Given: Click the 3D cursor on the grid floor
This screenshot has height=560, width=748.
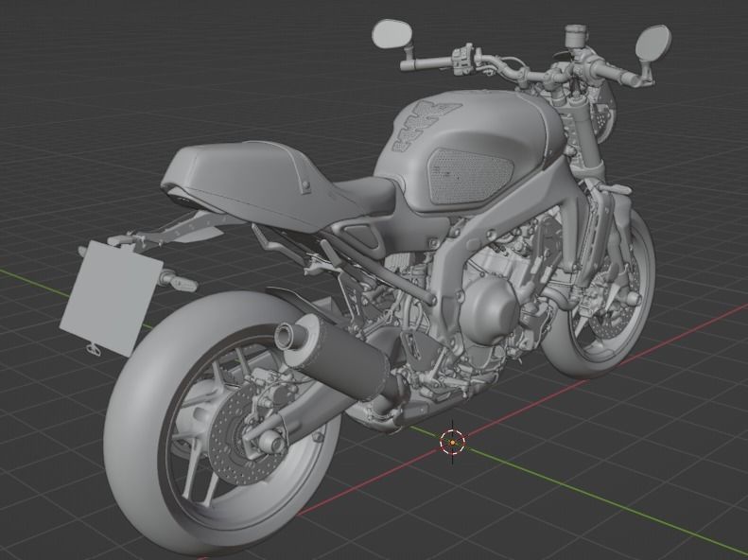Looking at the screenshot, I should coord(452,443).
